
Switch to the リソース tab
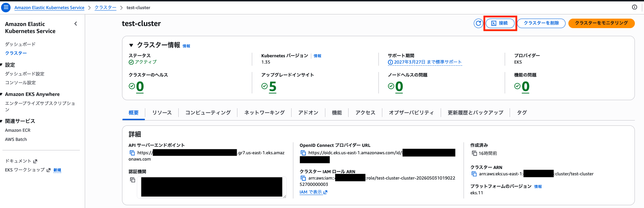pos(162,113)
